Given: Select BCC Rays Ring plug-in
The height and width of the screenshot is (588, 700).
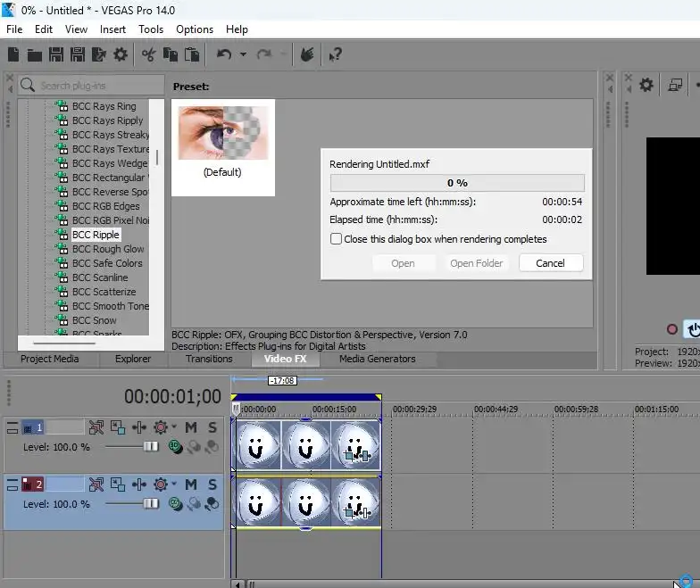Looking at the screenshot, I should pyautogui.click(x=104, y=106).
